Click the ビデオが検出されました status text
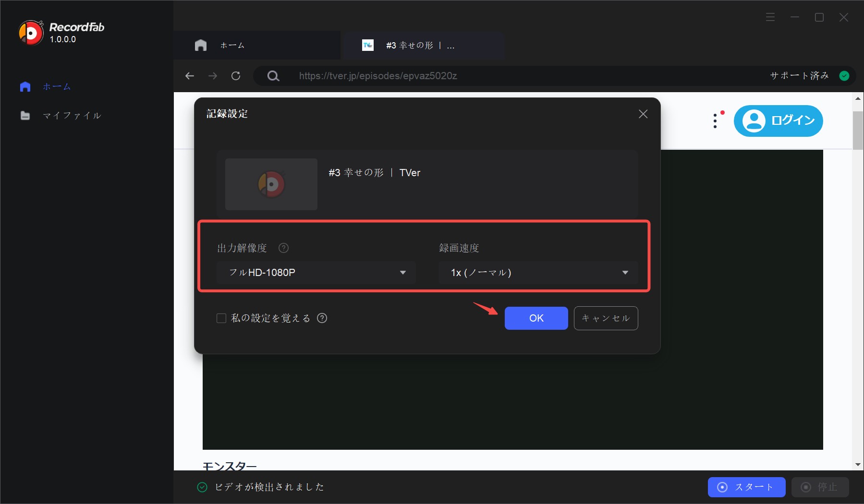Image resolution: width=864 pixels, height=504 pixels. 269,487
